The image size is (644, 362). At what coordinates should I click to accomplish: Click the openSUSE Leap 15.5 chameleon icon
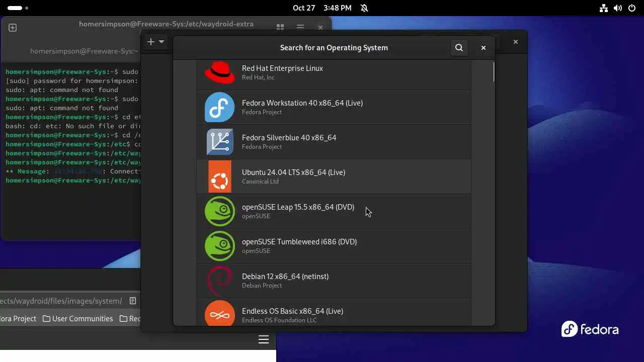[220, 211]
